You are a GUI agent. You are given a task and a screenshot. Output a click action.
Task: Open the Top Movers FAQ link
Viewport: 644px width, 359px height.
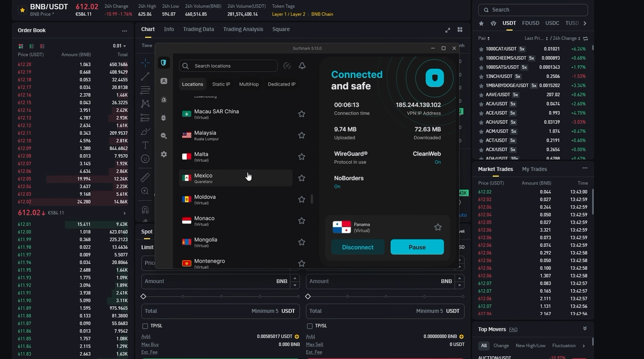coord(513,330)
